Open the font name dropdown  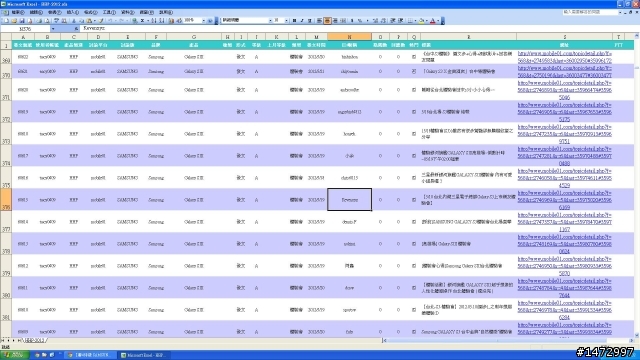pyautogui.click(x=270, y=20)
